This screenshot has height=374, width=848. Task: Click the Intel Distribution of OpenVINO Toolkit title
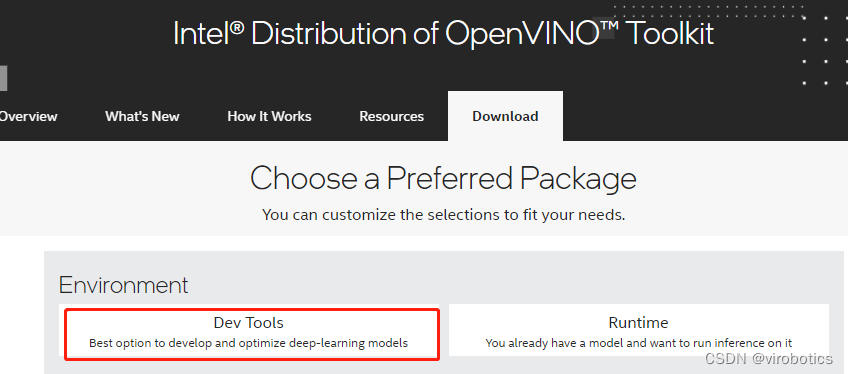click(x=443, y=34)
